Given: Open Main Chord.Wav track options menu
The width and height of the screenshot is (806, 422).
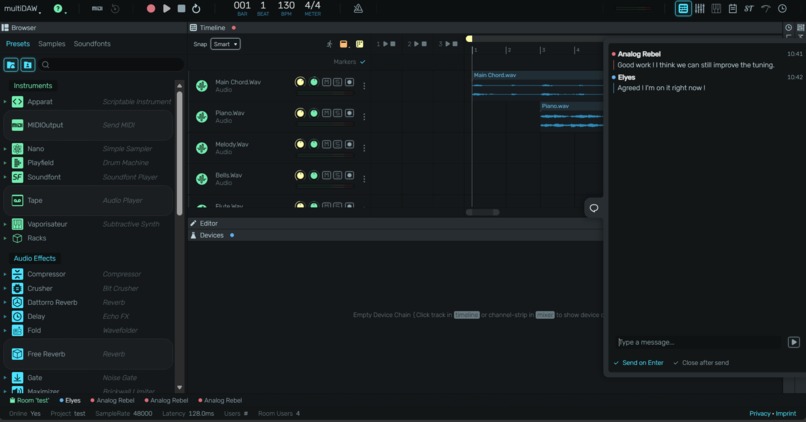Looking at the screenshot, I should 364,86.
